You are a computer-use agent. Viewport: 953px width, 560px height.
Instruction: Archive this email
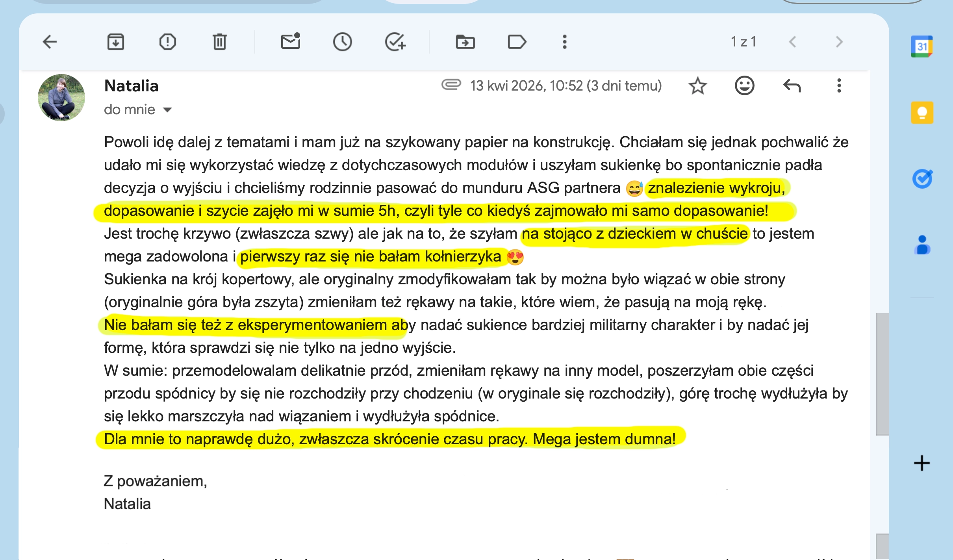[116, 42]
